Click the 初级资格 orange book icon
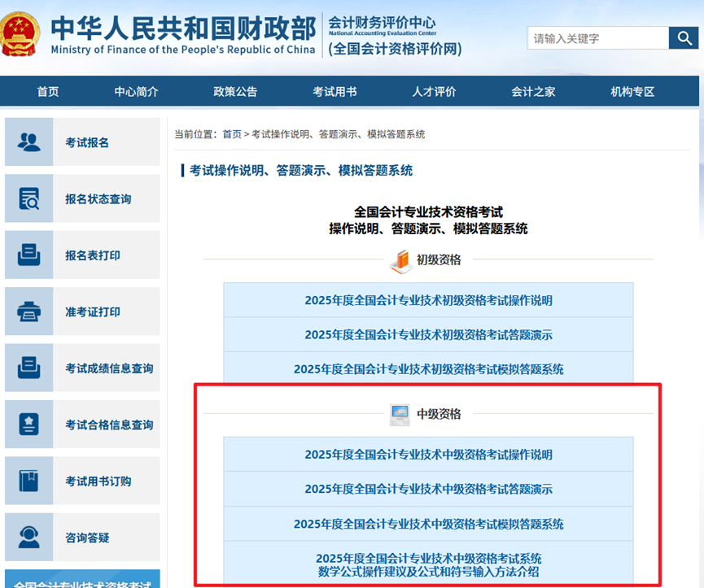The height and width of the screenshot is (588, 704). 400,261
